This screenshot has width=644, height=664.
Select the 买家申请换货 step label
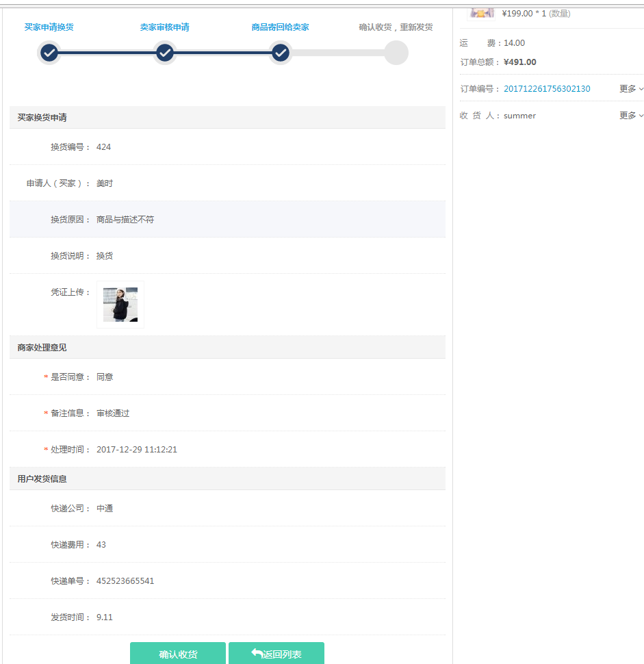click(x=49, y=27)
